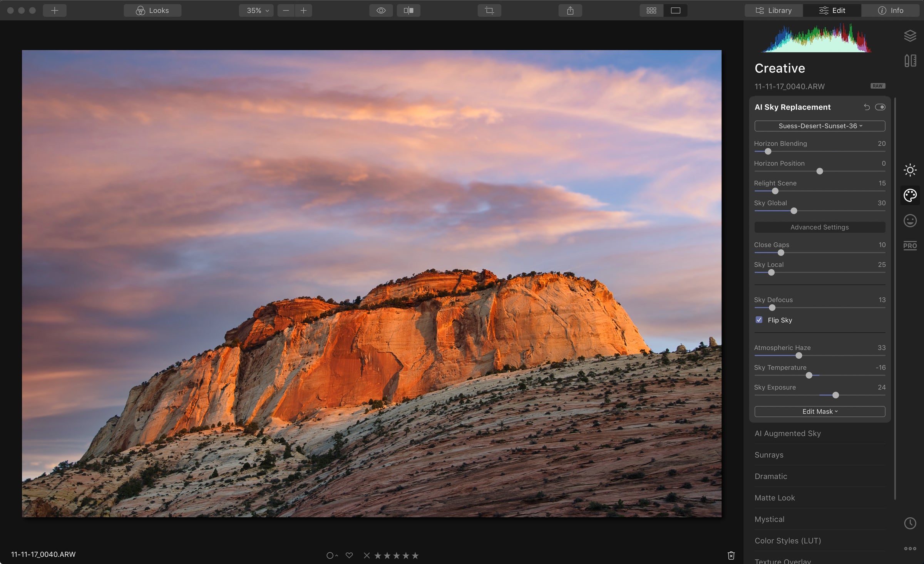Switch to the Info tab

pos(891,10)
